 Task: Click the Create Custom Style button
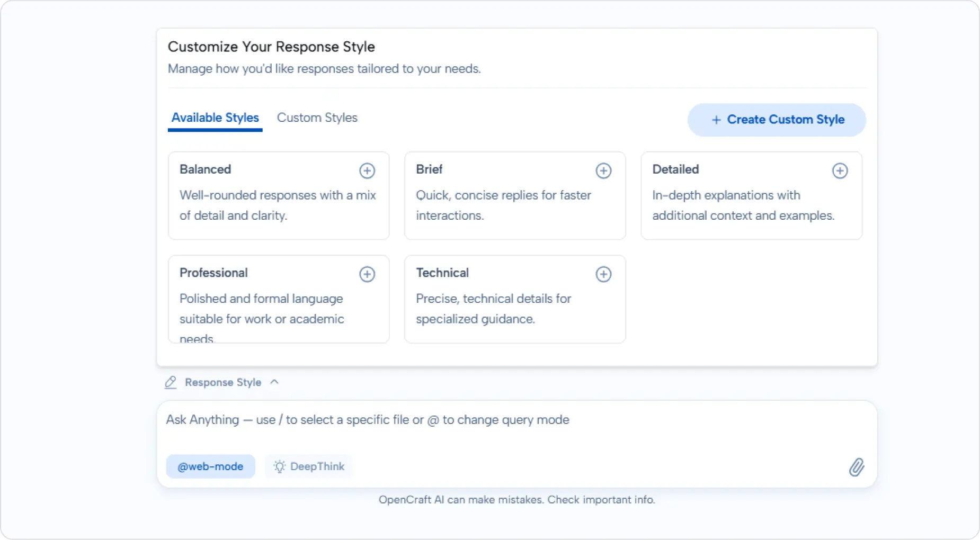pyautogui.click(x=776, y=120)
